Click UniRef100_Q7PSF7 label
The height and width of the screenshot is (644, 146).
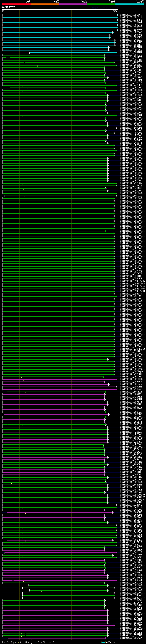131,85
